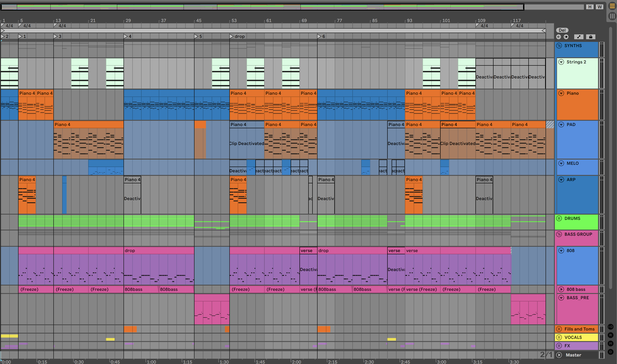Viewport: 617px width, 364px height.
Task: Jump to the next locator arrow
Action: (566, 37)
